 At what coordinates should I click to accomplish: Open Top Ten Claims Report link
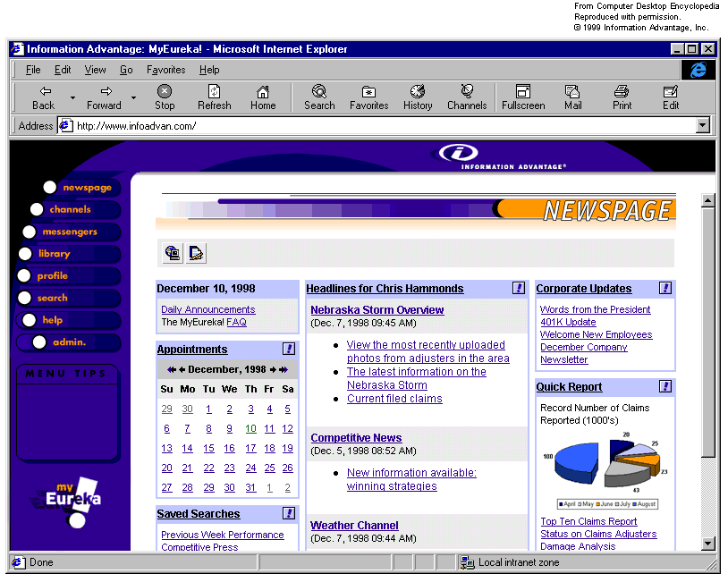588,522
